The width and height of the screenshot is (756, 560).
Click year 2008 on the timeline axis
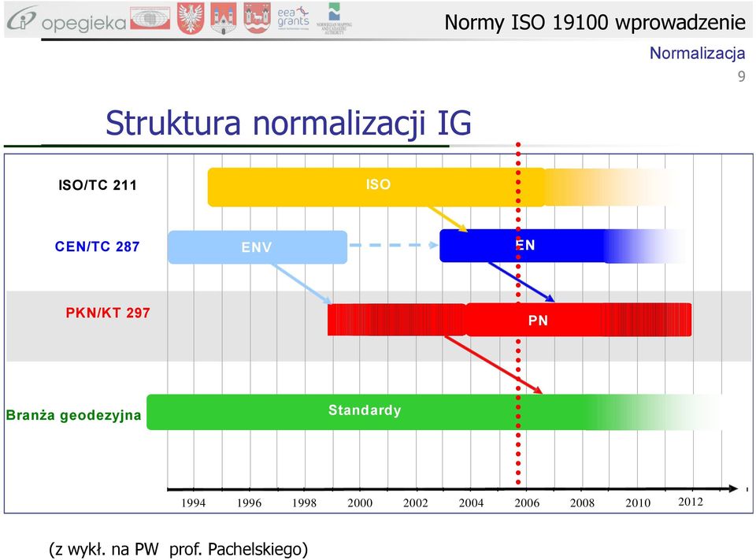pyautogui.click(x=583, y=503)
